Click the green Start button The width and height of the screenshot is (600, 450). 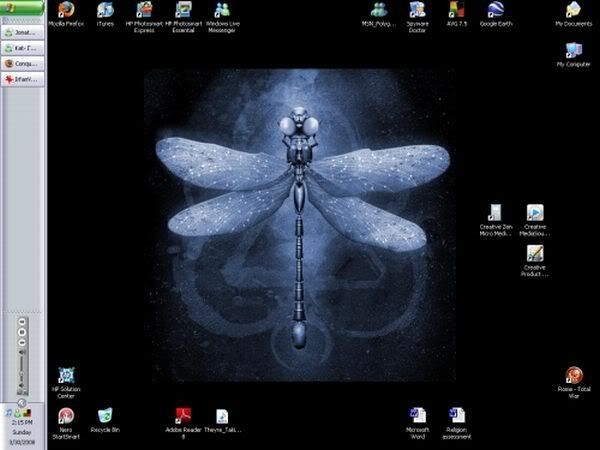click(x=22, y=8)
